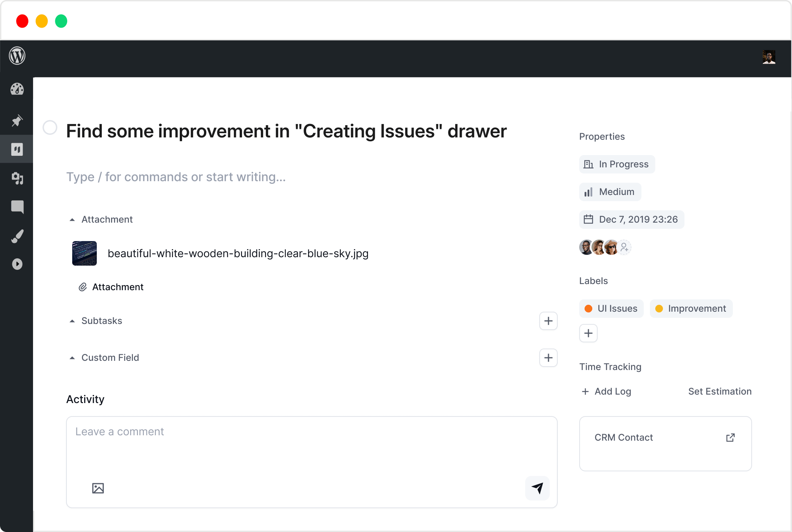Change the In Progress status
The height and width of the screenshot is (532, 792).
coord(617,164)
